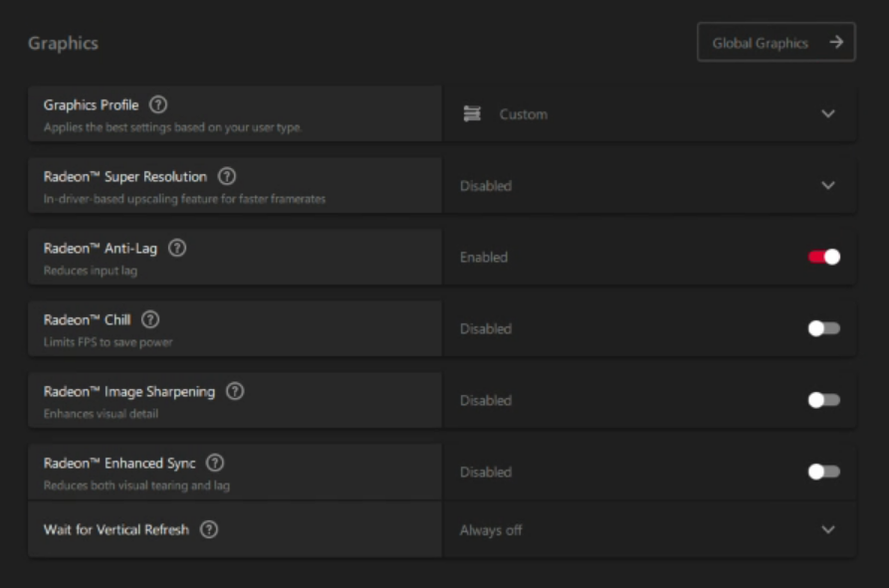The height and width of the screenshot is (588, 889).
Task: Enable the Radeon Chill toggle
Action: (824, 328)
